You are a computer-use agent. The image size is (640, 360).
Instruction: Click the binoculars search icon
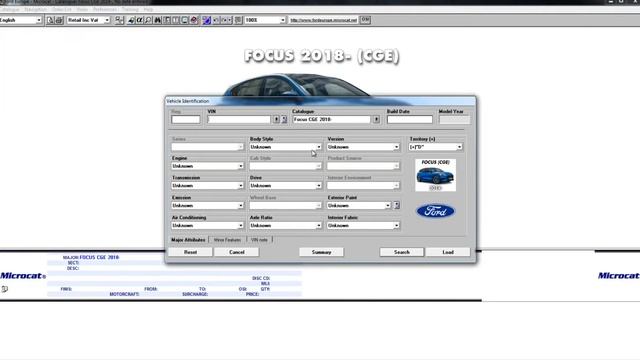158,20
